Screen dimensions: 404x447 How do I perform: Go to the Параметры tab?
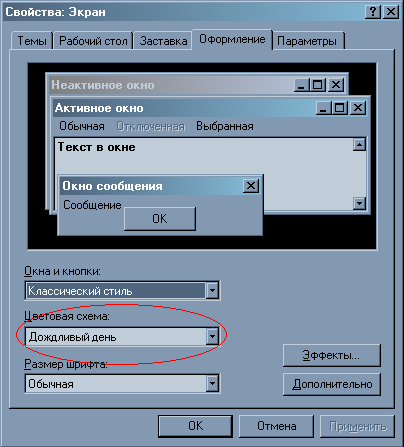[307, 41]
